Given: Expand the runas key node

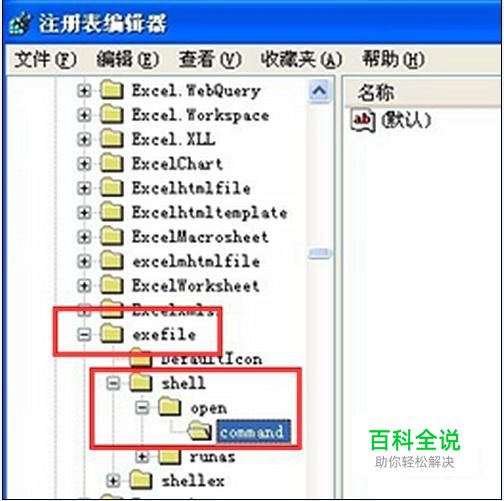Looking at the screenshot, I should (142, 456).
